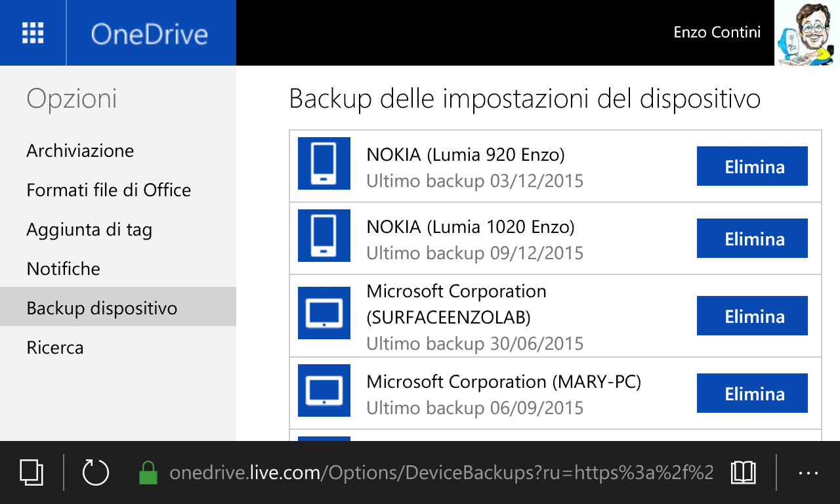Open the browser more options ellipsis
The width and height of the screenshot is (840, 504).
(x=808, y=472)
